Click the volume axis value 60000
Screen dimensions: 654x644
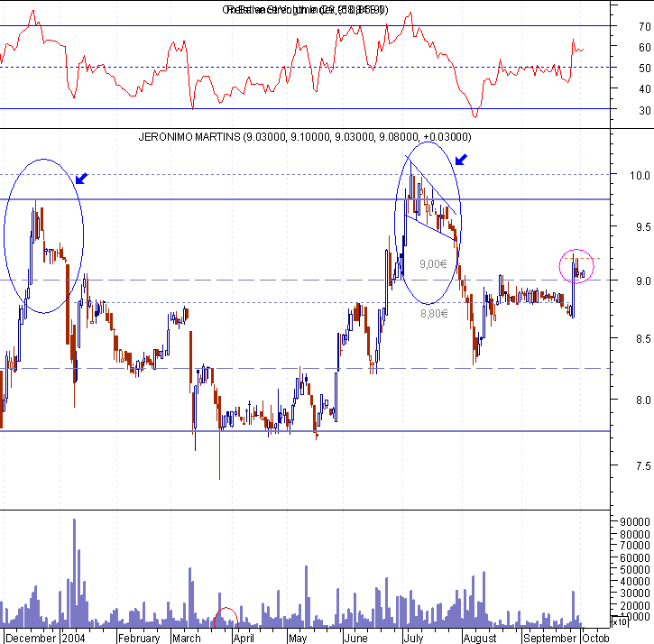click(635, 557)
